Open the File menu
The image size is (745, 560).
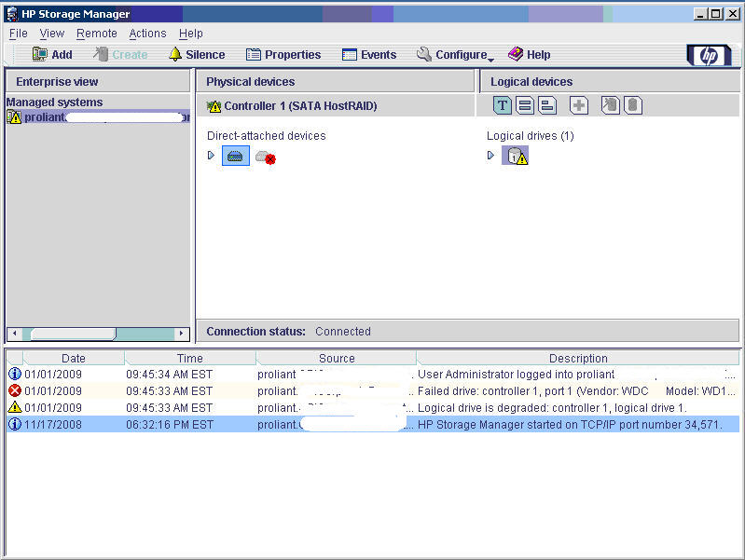[19, 34]
